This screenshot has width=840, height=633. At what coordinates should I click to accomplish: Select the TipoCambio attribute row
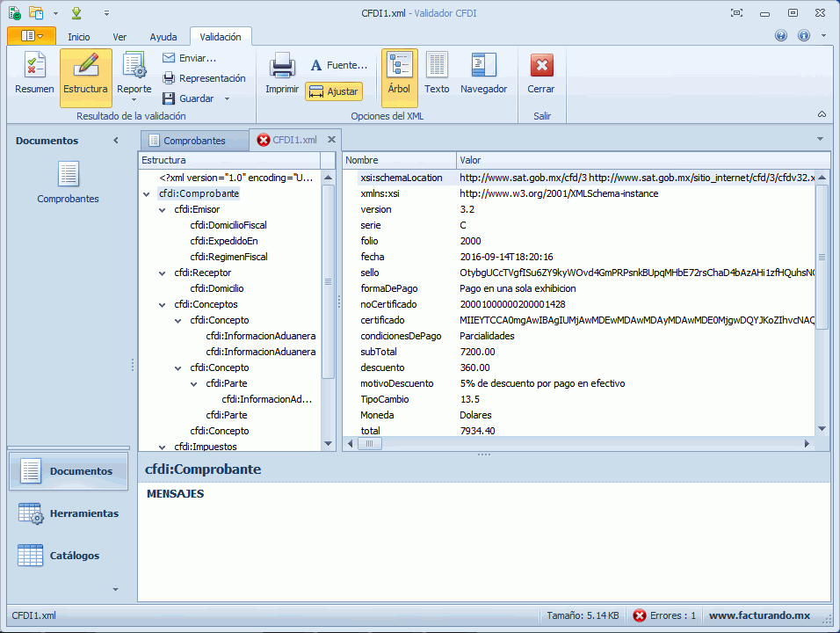pyautogui.click(x=578, y=399)
